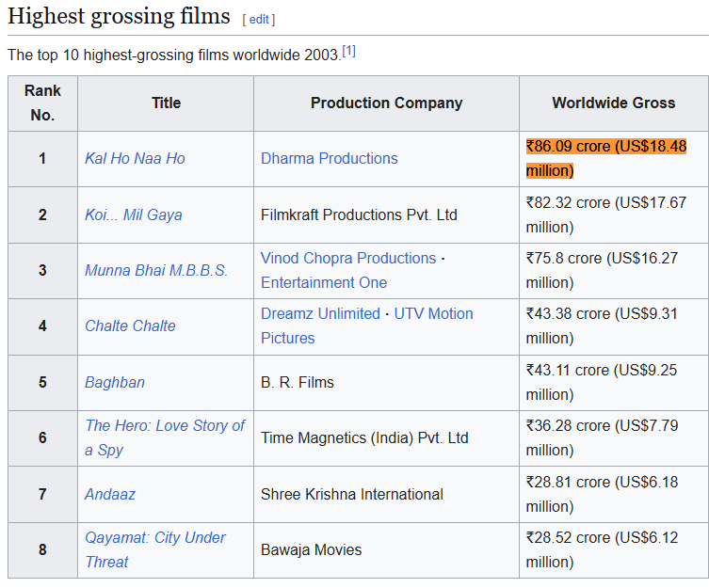Open The Hero: Love Story of a Spy link
The image size is (709, 588).
pos(165,437)
